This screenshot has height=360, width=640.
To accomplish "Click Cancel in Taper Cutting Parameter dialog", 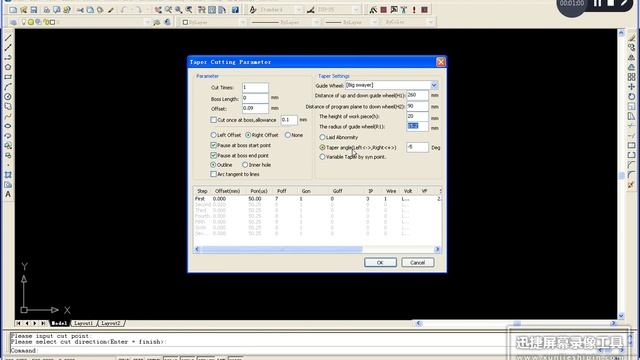I will click(418, 262).
